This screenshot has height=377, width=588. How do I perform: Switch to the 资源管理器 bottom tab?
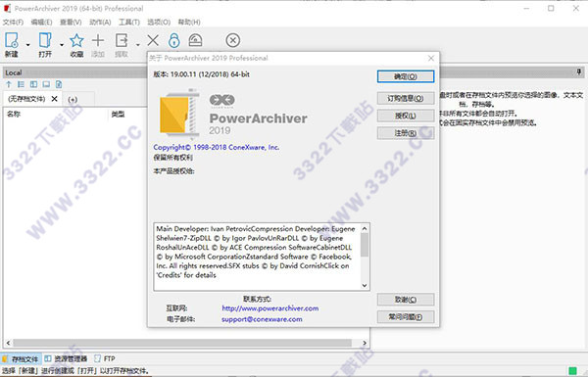coord(66,358)
